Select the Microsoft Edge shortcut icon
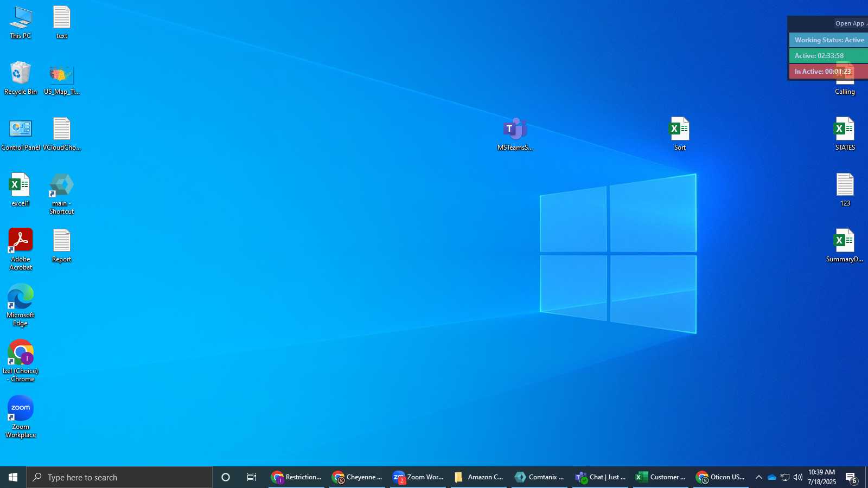The width and height of the screenshot is (868, 488). tap(21, 305)
